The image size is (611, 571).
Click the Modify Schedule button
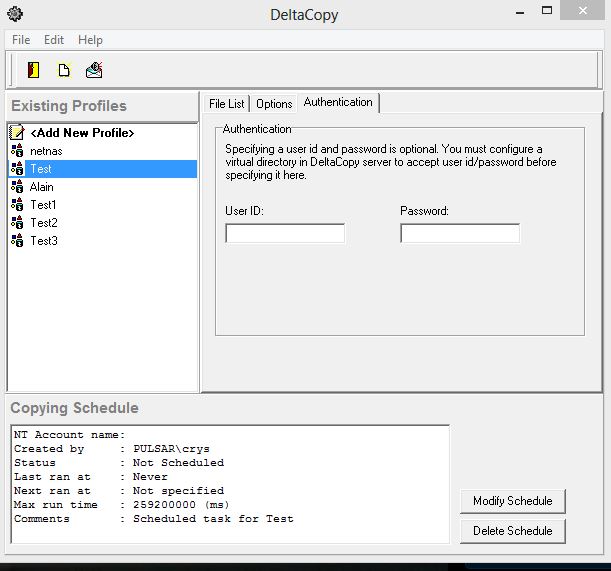coord(513,501)
